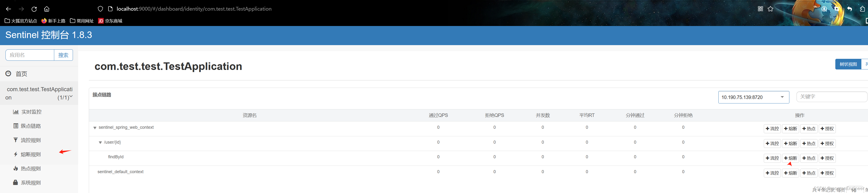The height and width of the screenshot is (193, 868).
Task: Add 流控 for sentinel_default_context
Action: pos(772,173)
